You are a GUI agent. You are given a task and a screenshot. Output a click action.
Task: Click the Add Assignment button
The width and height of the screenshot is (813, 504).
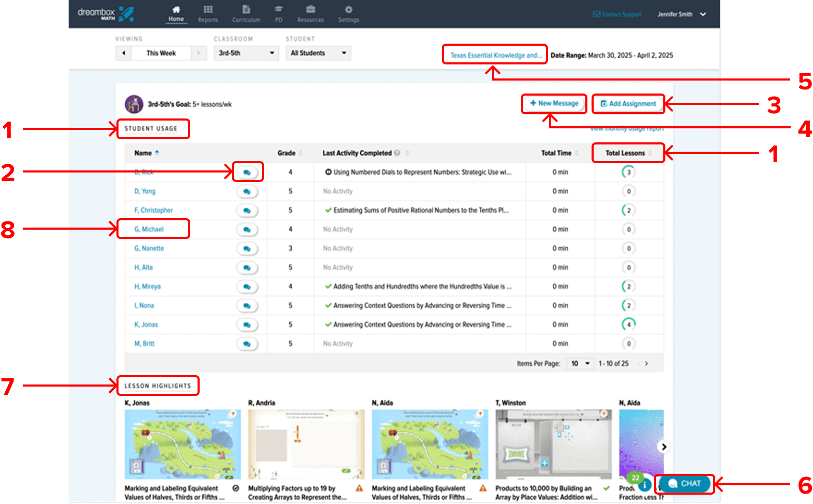tap(628, 103)
